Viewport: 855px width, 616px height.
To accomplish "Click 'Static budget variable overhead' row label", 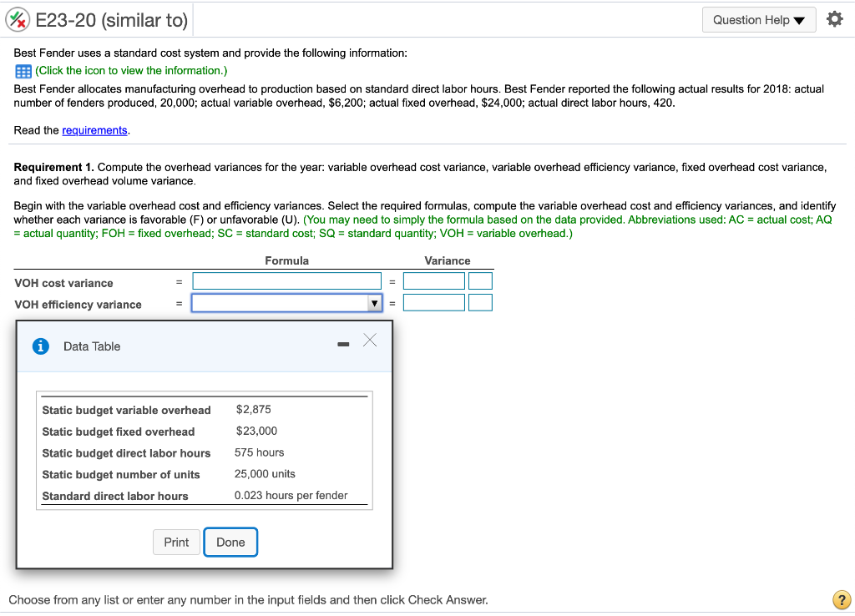I will 127,411.
